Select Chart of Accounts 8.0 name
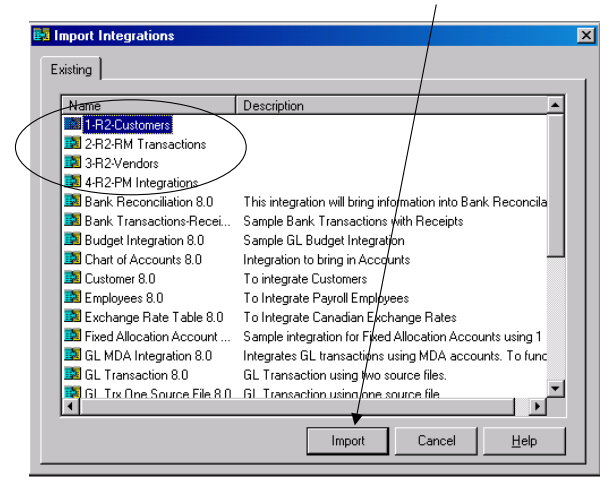Screen dimensions: 609x483 point(143,259)
